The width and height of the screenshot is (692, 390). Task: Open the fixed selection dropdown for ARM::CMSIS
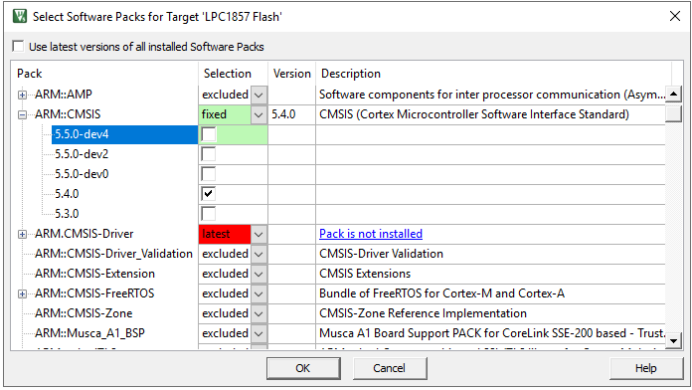coord(259,115)
